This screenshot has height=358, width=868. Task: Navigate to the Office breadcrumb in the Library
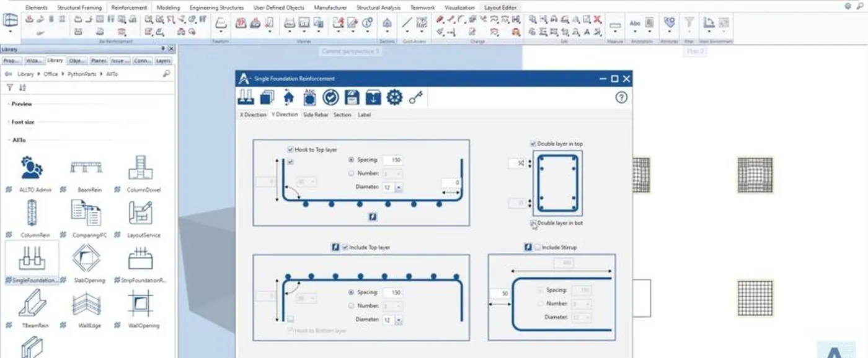coord(51,74)
